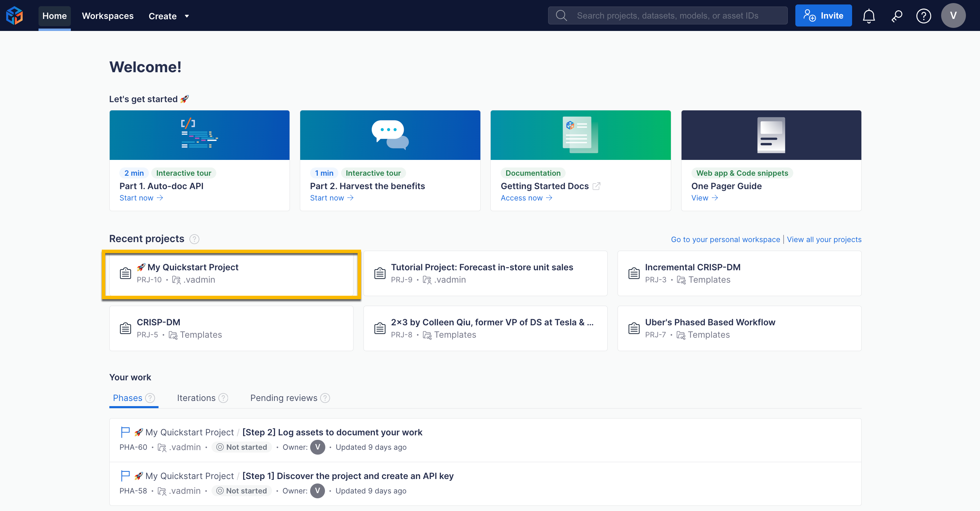
Task: Click in the search projects field
Action: click(668, 15)
